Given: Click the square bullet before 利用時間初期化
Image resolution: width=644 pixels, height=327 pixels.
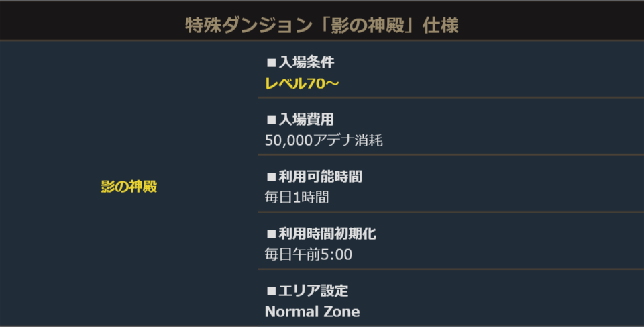Looking at the screenshot, I should [272, 234].
